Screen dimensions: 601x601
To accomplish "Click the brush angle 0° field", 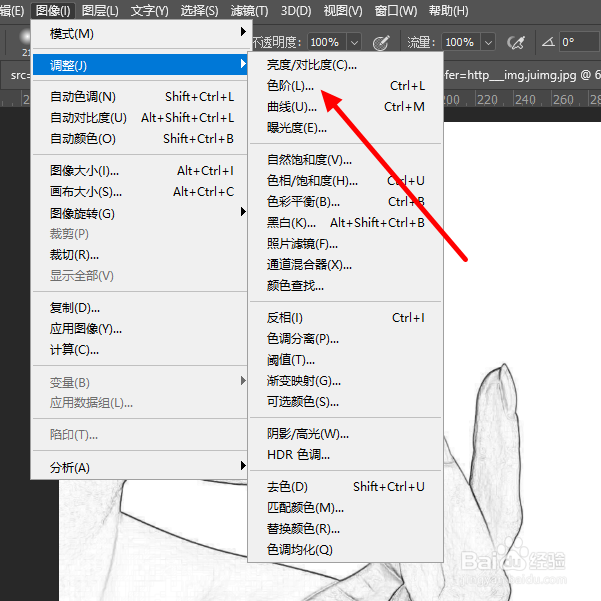I will pyautogui.click(x=579, y=42).
